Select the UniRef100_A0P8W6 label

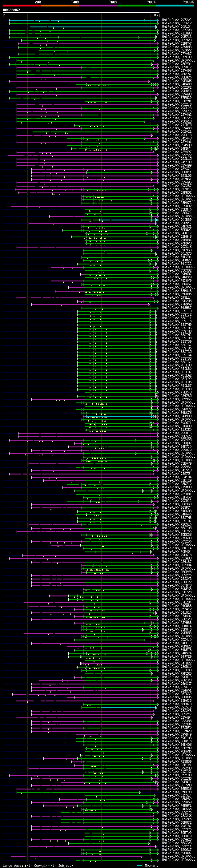[177, 81]
